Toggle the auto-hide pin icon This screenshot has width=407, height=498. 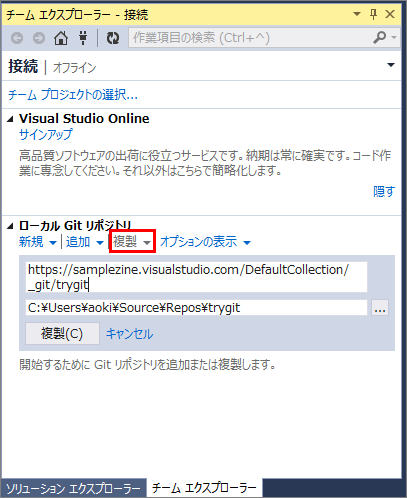pyautogui.click(x=373, y=14)
